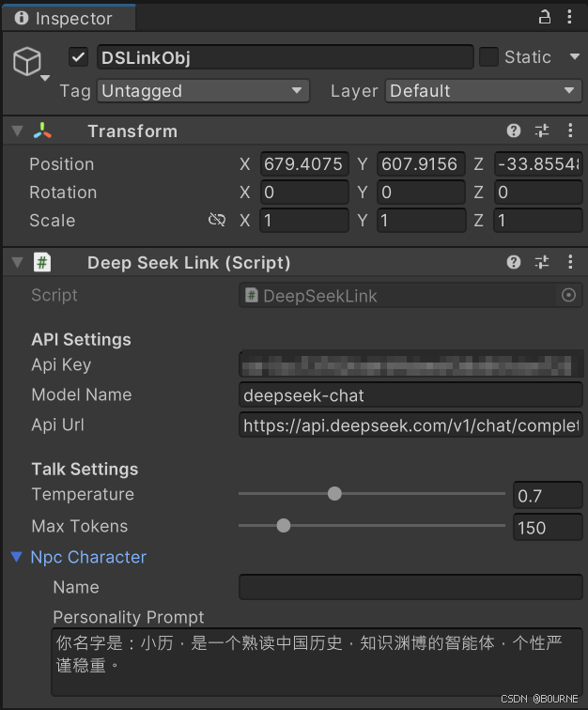
Task: Open Transform component context menu
Action: pyautogui.click(x=570, y=131)
